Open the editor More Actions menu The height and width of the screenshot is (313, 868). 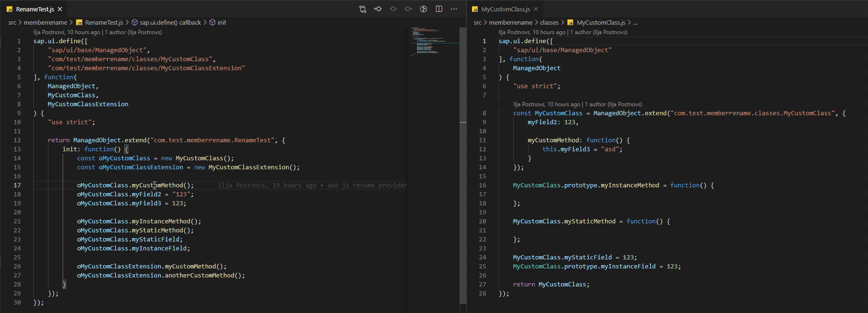click(x=454, y=9)
